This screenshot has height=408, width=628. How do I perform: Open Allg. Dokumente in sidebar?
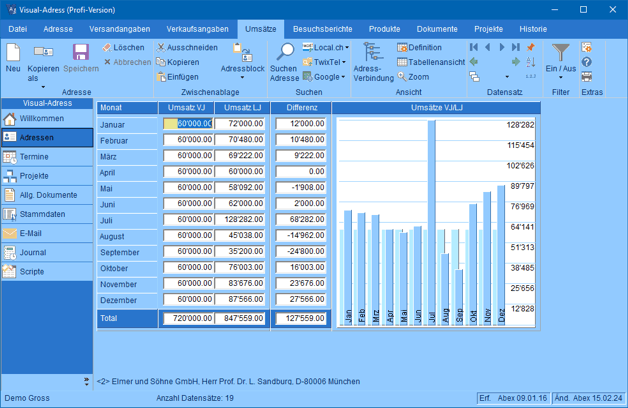click(47, 195)
